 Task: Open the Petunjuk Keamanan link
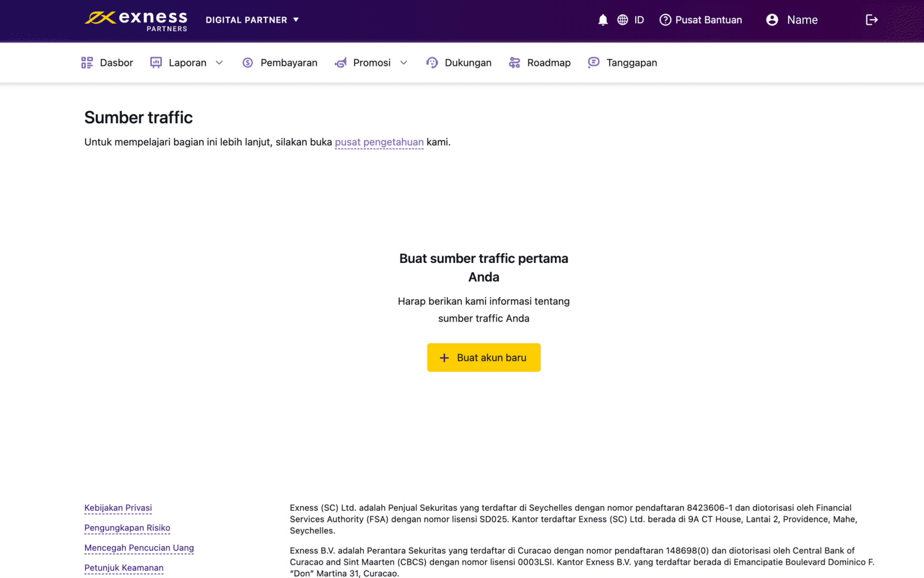click(124, 568)
